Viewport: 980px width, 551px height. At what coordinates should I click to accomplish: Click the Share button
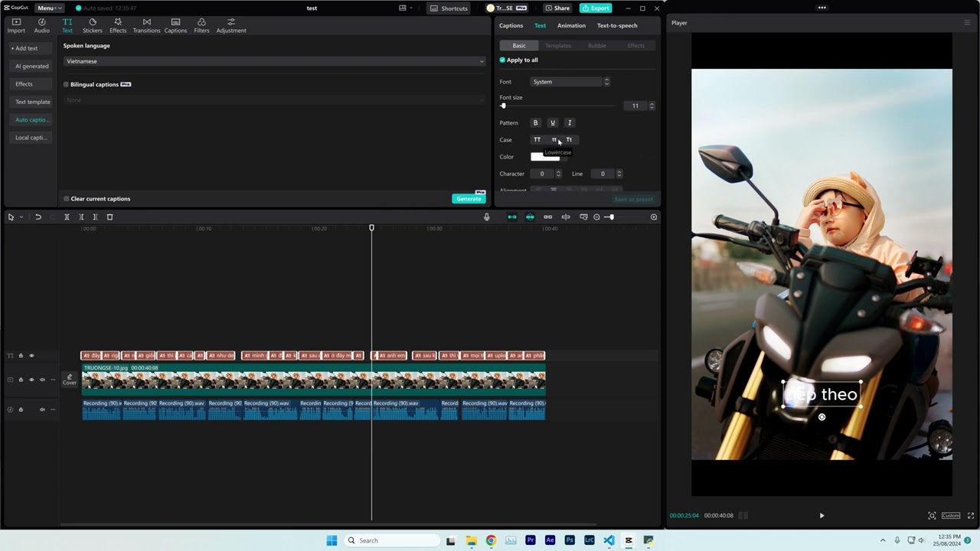point(557,8)
